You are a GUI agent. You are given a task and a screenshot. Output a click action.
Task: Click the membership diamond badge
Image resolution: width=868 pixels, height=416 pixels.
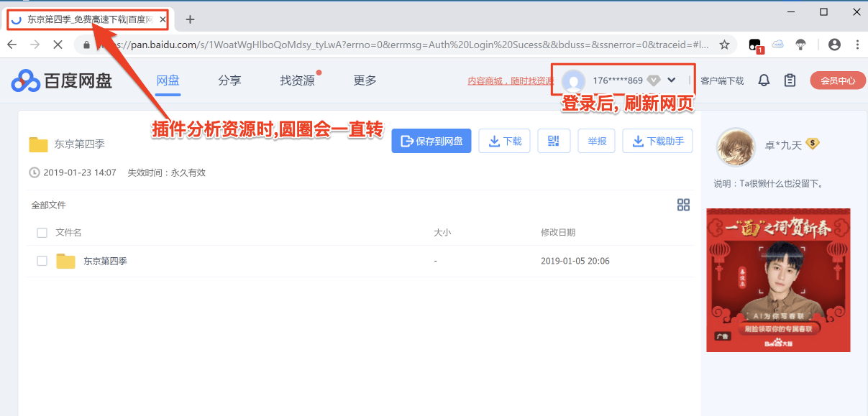coord(653,80)
